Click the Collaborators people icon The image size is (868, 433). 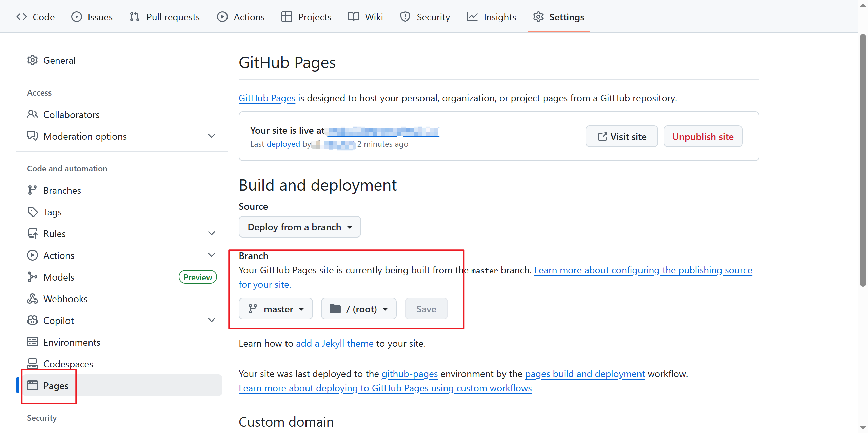coord(33,115)
